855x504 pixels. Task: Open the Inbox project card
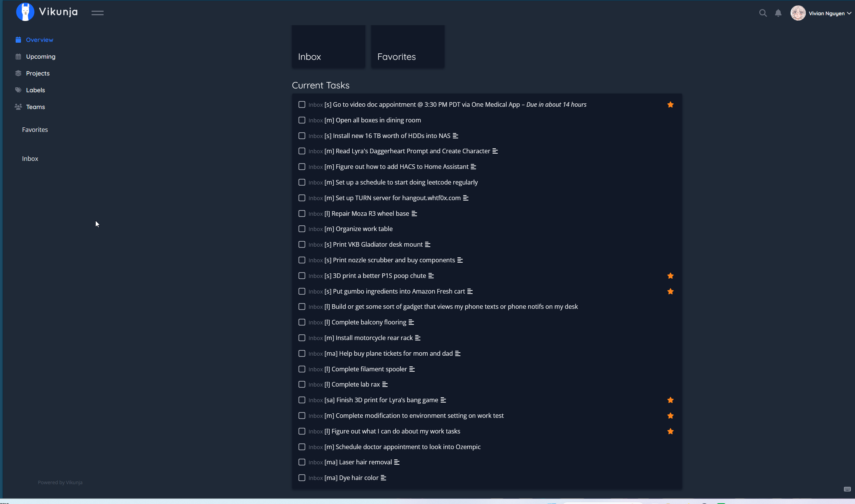(x=328, y=47)
